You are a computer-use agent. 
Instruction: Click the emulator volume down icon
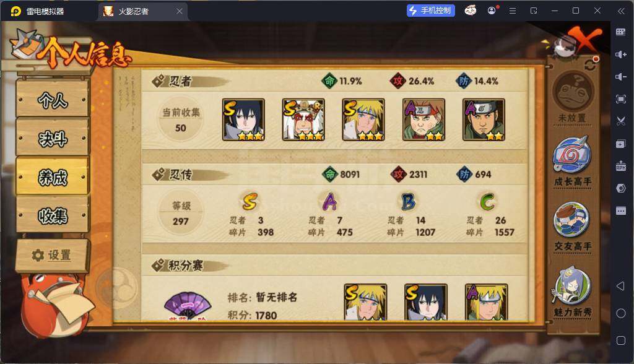(x=621, y=76)
